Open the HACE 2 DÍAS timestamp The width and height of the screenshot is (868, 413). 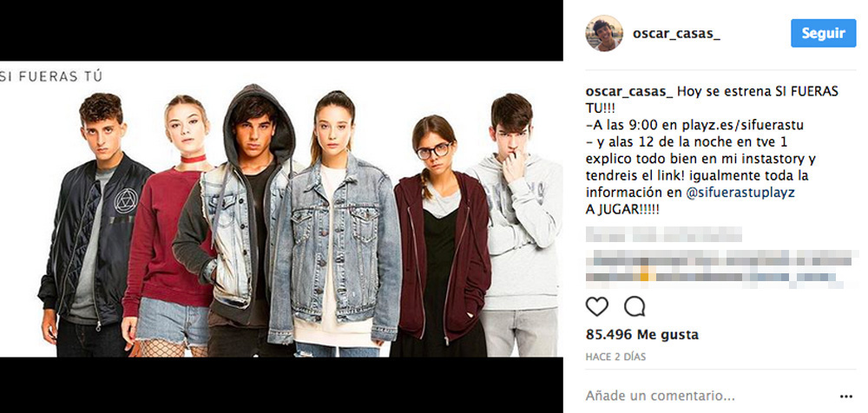click(x=615, y=357)
